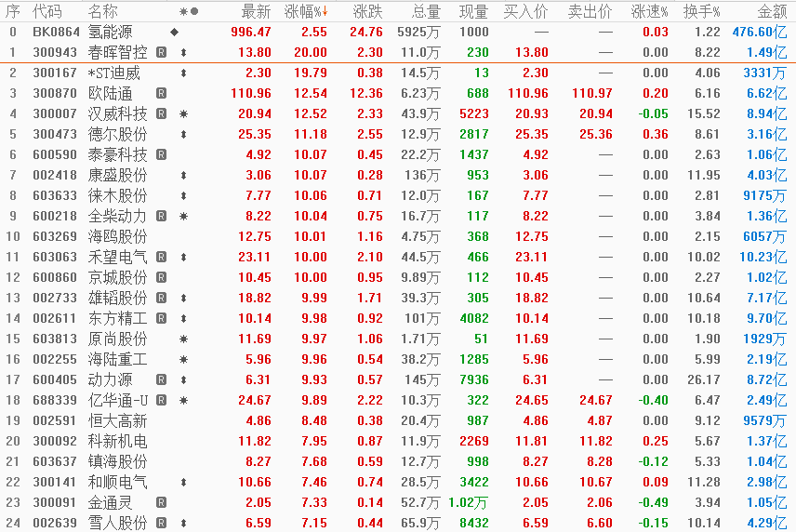
Task: Click the double-arrow marker in 和顺电气 row
Action: pos(184,483)
